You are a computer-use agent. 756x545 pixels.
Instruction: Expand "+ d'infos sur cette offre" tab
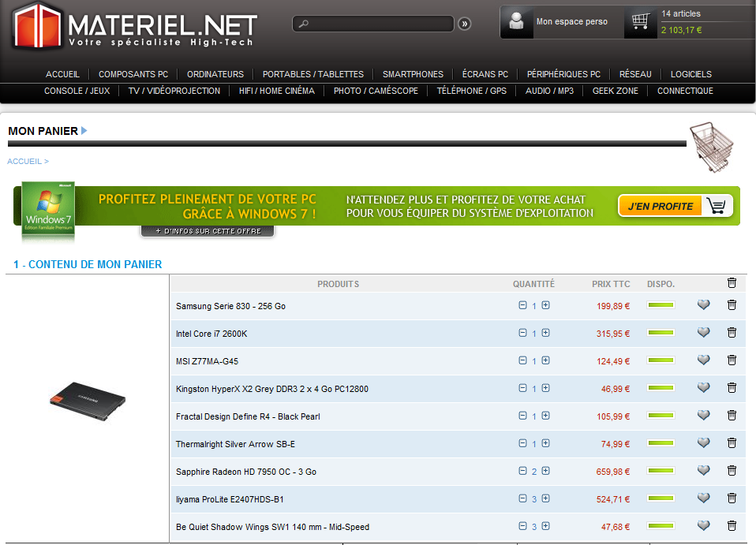click(x=208, y=231)
